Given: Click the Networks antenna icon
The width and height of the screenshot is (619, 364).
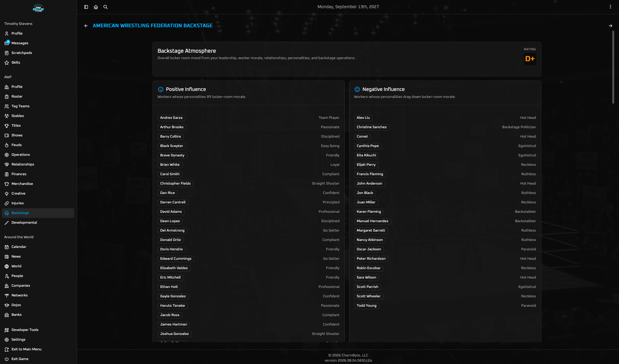Looking at the screenshot, I should click(7, 296).
